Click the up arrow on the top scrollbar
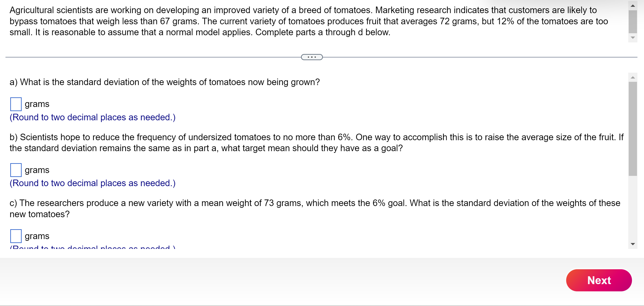644x306 pixels. coord(633,5)
